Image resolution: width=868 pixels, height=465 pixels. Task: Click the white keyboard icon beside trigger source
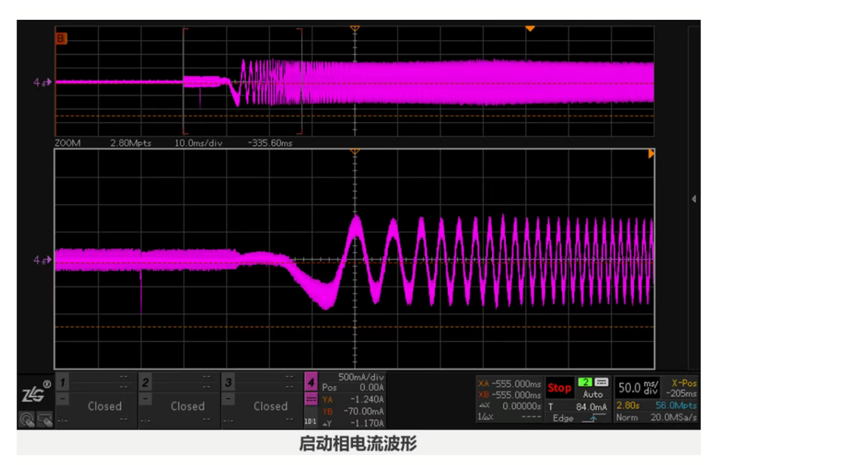point(601,382)
